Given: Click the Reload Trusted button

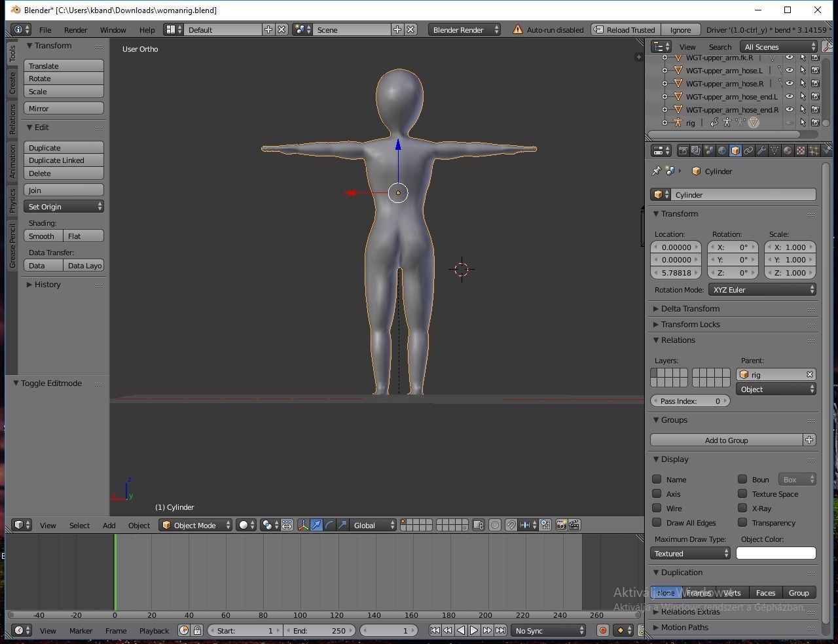Looking at the screenshot, I should pyautogui.click(x=625, y=29).
